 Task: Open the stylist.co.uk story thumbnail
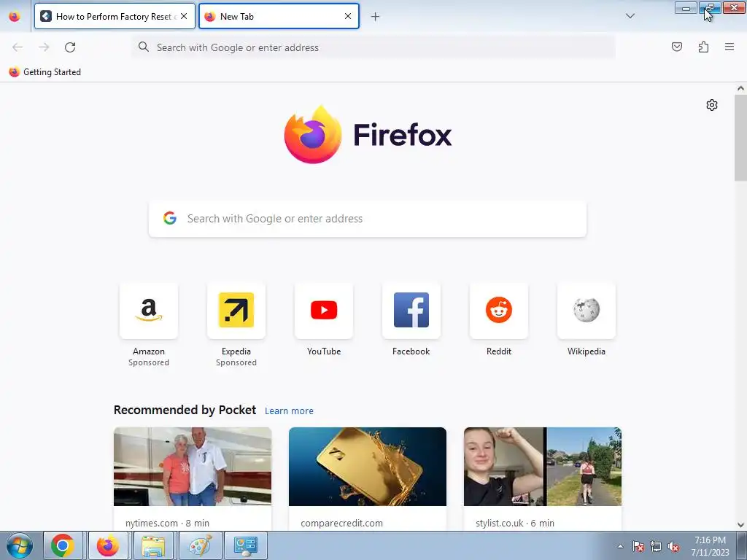pyautogui.click(x=543, y=467)
